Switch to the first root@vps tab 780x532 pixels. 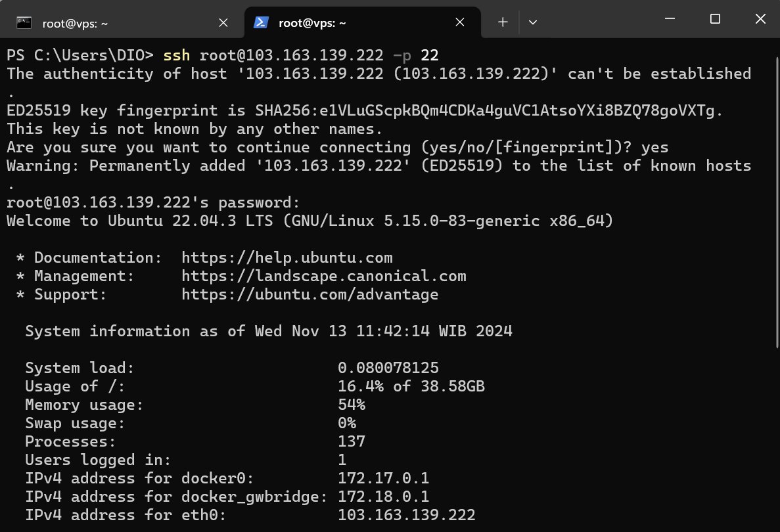[x=75, y=23]
